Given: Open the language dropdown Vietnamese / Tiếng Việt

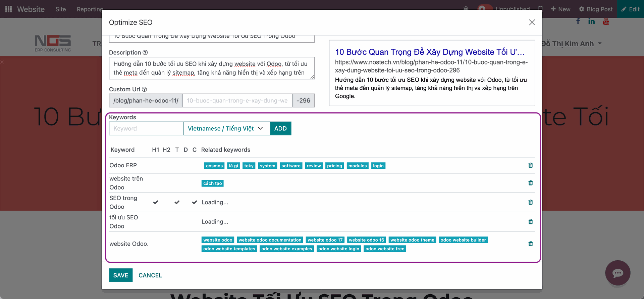Looking at the screenshot, I should [226, 128].
